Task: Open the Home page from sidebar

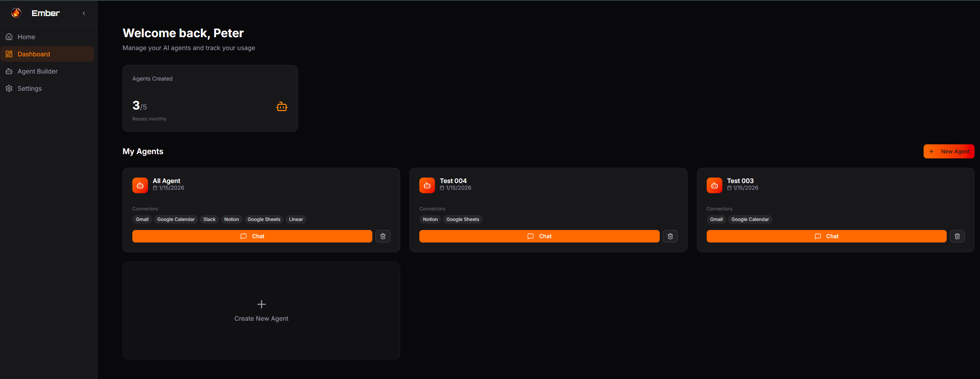Action: 47,37
